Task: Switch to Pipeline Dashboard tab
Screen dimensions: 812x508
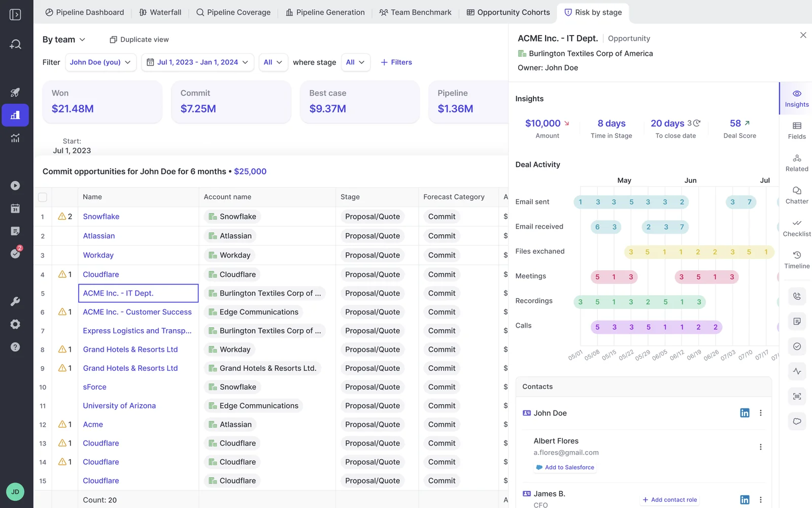Action: click(x=84, y=12)
